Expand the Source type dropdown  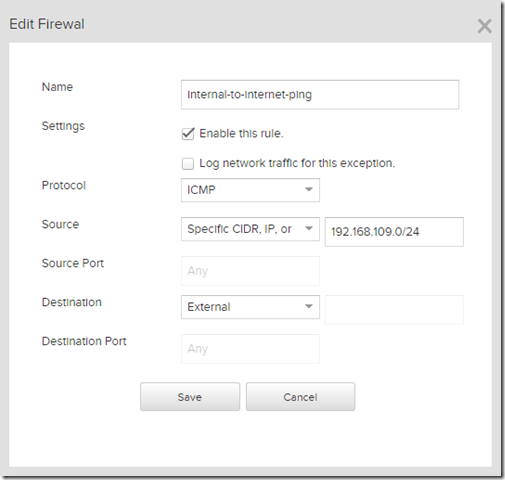pos(250,229)
